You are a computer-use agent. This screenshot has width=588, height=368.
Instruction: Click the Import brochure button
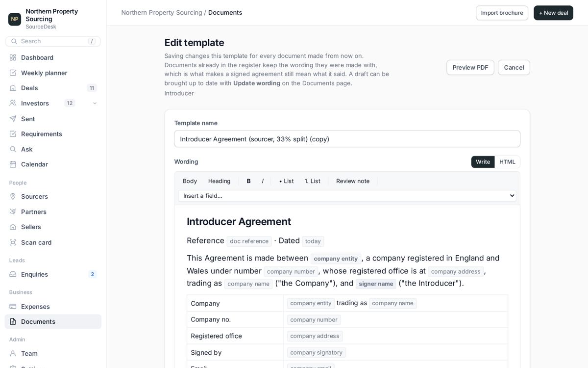[x=502, y=13]
